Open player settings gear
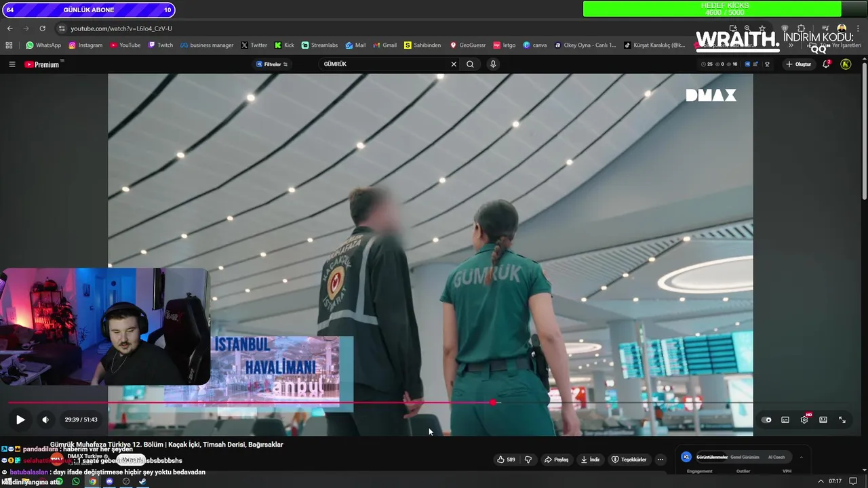Viewport: 868px width, 488px height. 804,420
